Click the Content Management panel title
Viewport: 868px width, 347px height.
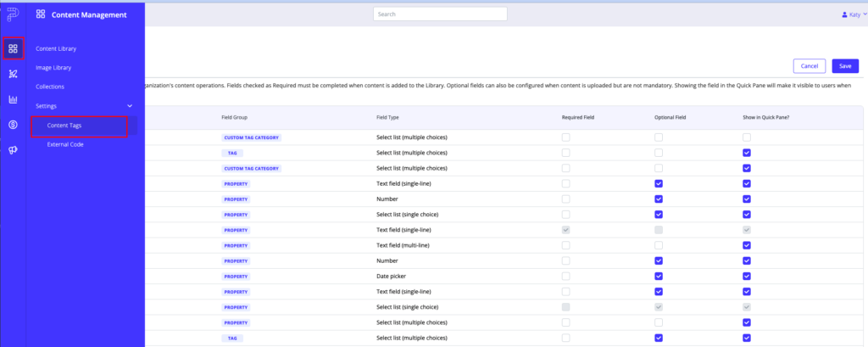(89, 15)
